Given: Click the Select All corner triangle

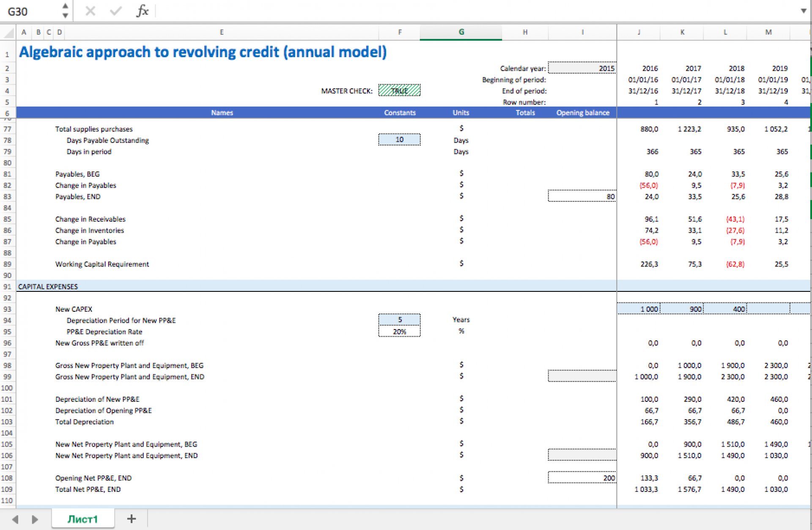Looking at the screenshot, I should pyautogui.click(x=8, y=32).
